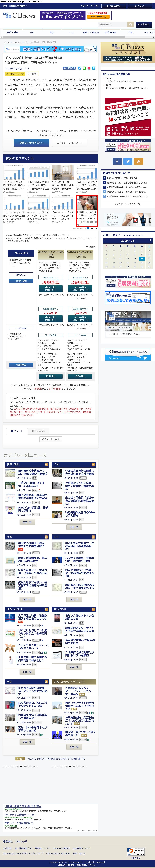Screen dimensions: 155x868
Task: Click 無料プラン button in CBnews会員 column
Action: click(x=21, y=275)
